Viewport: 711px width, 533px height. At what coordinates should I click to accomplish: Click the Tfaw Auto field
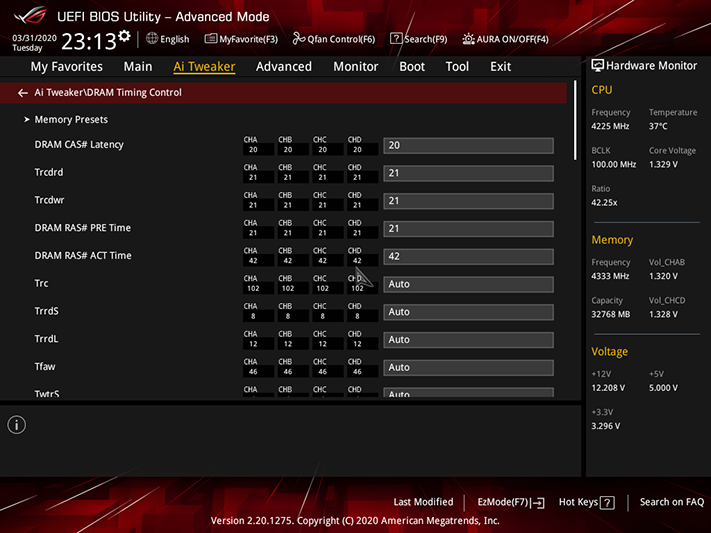tap(468, 367)
